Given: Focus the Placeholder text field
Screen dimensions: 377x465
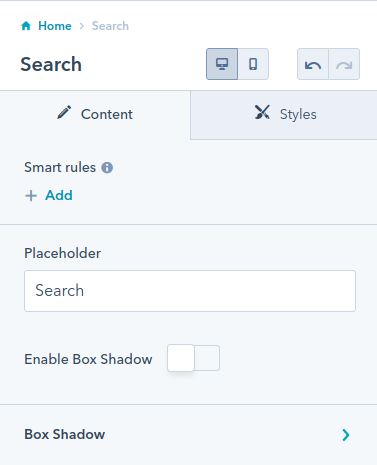Looking at the screenshot, I should [x=190, y=291].
